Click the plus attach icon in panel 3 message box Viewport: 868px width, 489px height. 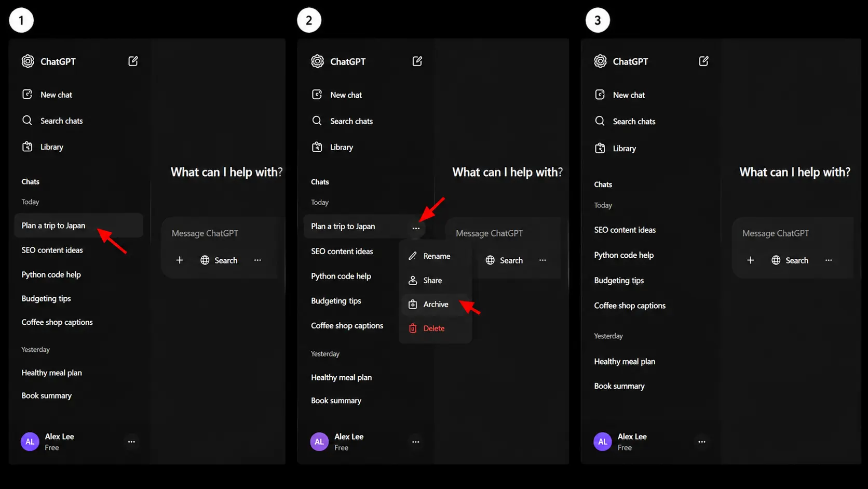coord(751,260)
